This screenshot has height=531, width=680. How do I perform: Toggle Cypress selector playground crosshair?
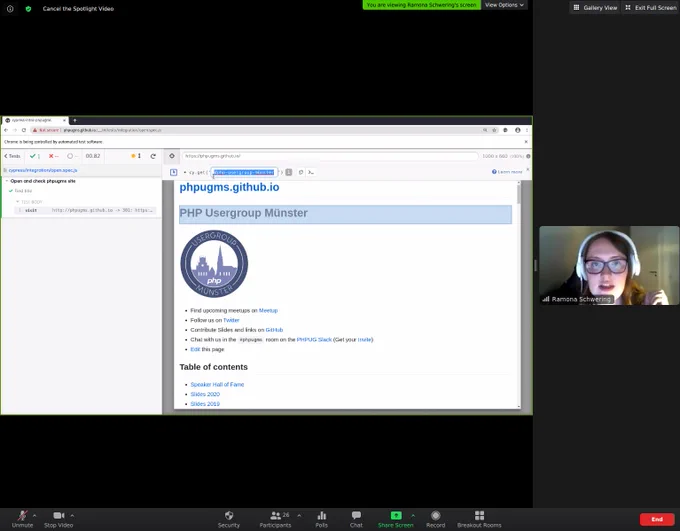(x=172, y=156)
